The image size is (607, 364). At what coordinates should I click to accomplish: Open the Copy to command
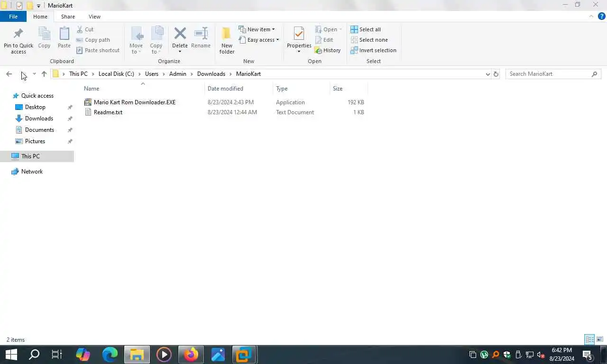tap(156, 40)
